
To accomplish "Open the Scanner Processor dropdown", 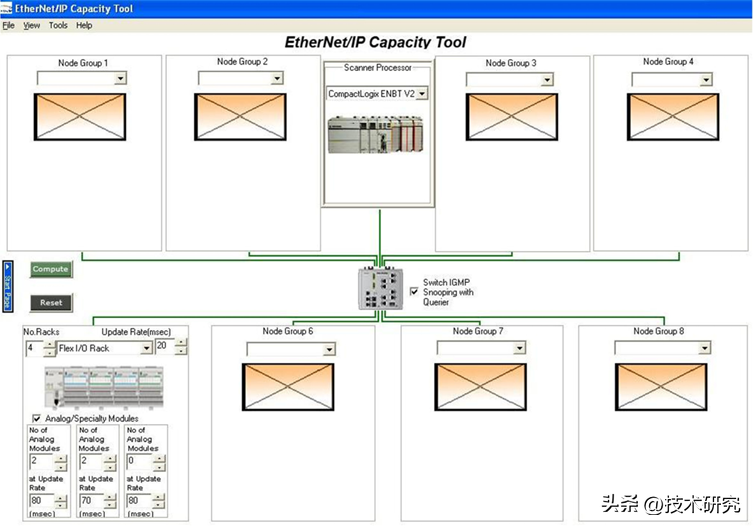I will [x=422, y=93].
